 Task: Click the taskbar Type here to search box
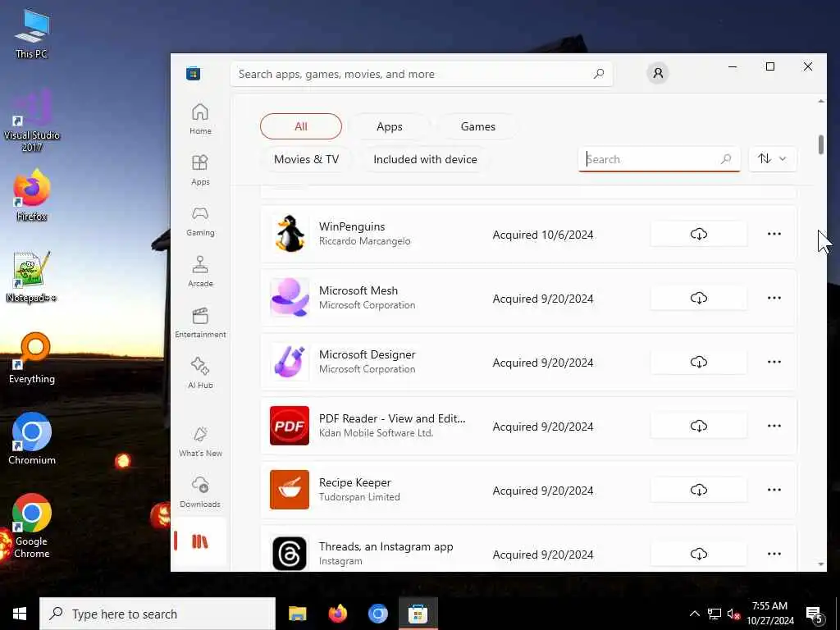[x=157, y=614]
